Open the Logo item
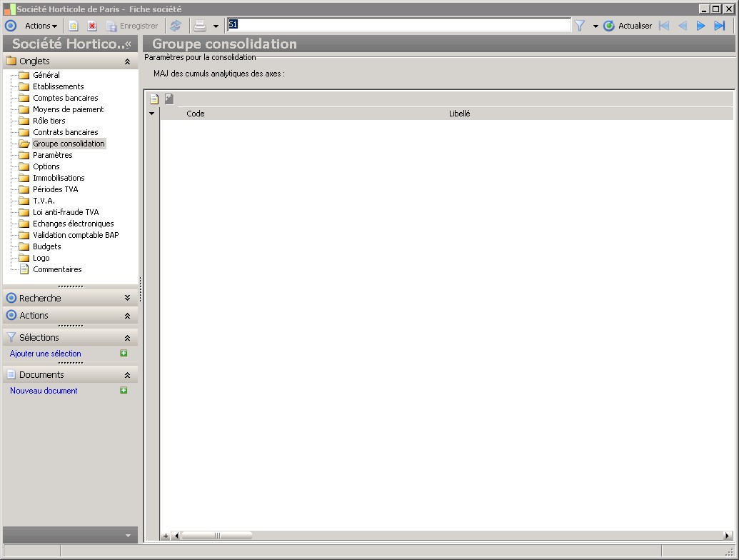Image resolution: width=739 pixels, height=560 pixels. (x=41, y=258)
